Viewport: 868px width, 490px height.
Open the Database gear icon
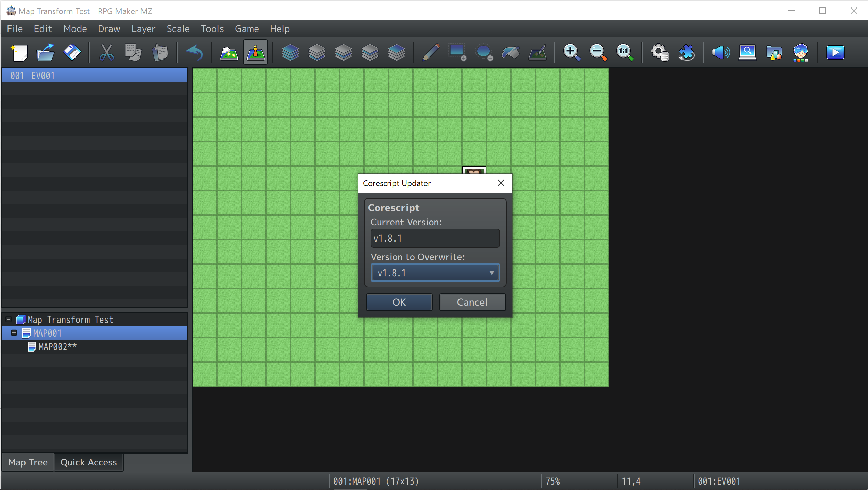pos(660,53)
